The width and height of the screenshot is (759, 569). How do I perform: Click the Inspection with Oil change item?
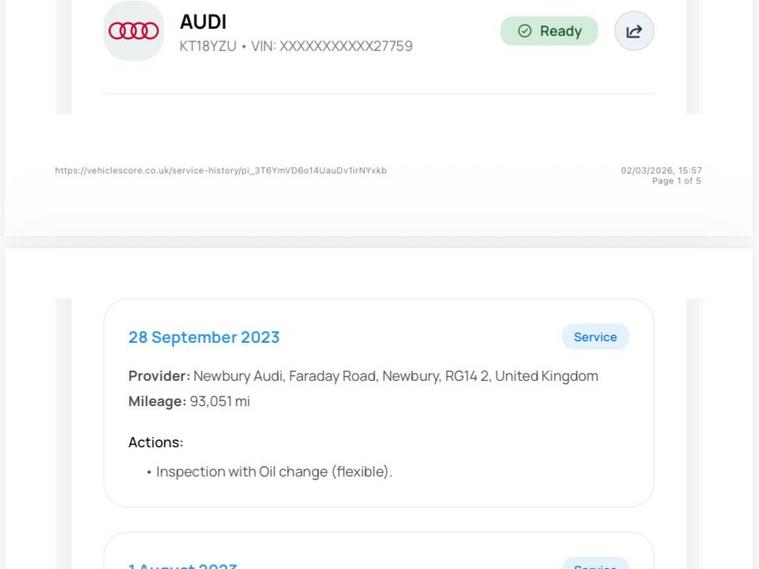tap(274, 472)
